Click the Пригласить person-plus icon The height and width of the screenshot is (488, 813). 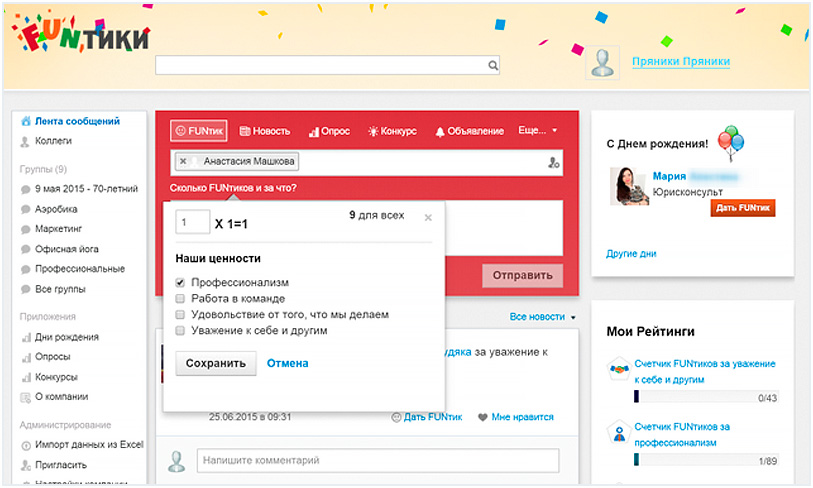25,465
